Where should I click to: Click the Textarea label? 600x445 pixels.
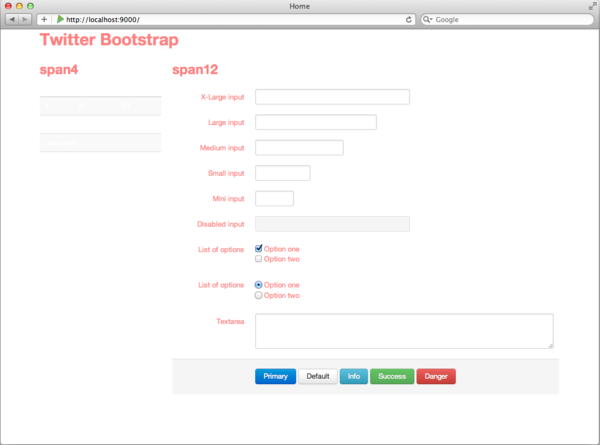230,321
